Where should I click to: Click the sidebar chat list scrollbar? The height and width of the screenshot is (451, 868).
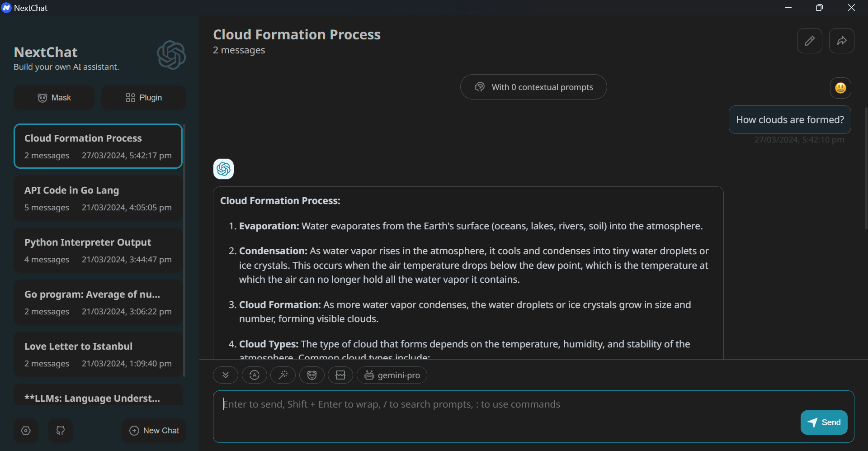click(184, 250)
